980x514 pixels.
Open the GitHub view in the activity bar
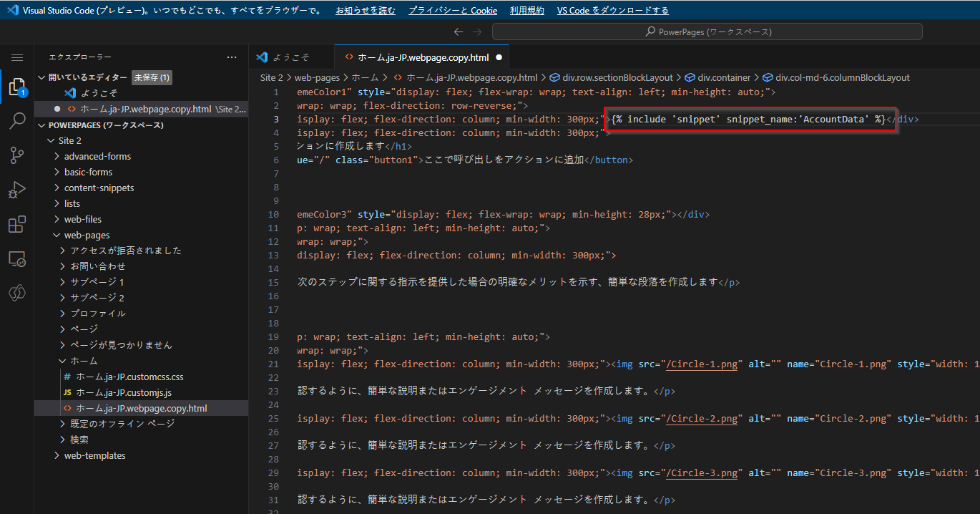pyautogui.click(x=17, y=293)
